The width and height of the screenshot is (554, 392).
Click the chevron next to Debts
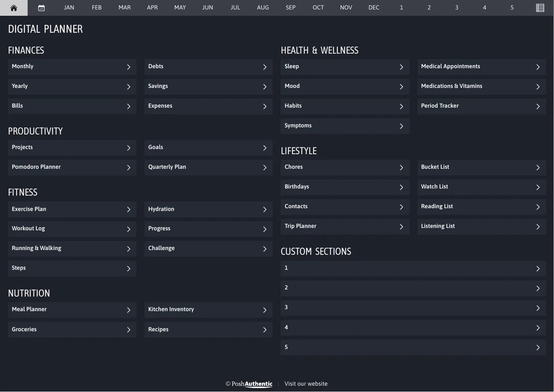pyautogui.click(x=265, y=67)
